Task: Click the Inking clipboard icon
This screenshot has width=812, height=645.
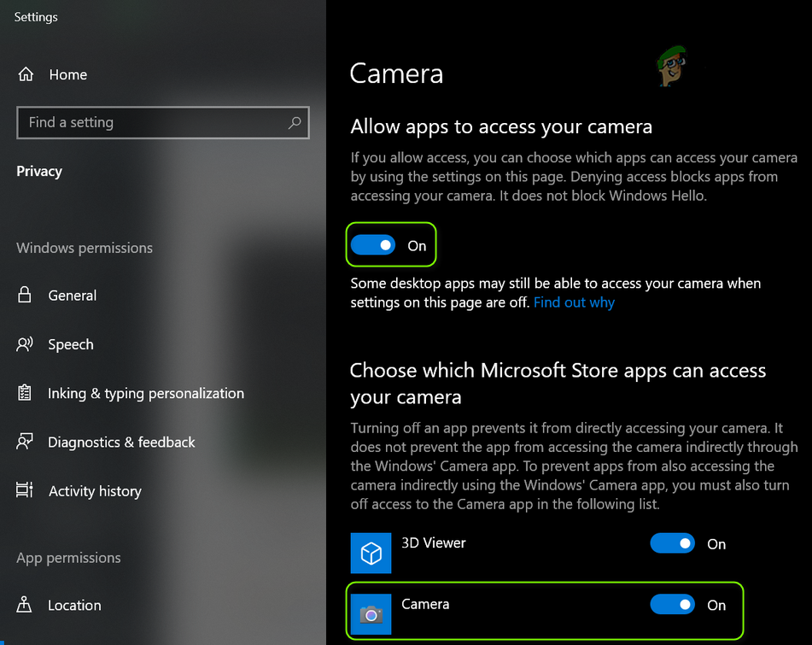Action: tap(25, 393)
